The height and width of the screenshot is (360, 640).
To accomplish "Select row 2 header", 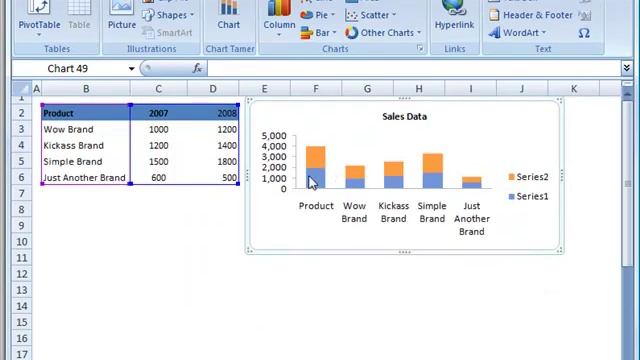I will coord(22,113).
